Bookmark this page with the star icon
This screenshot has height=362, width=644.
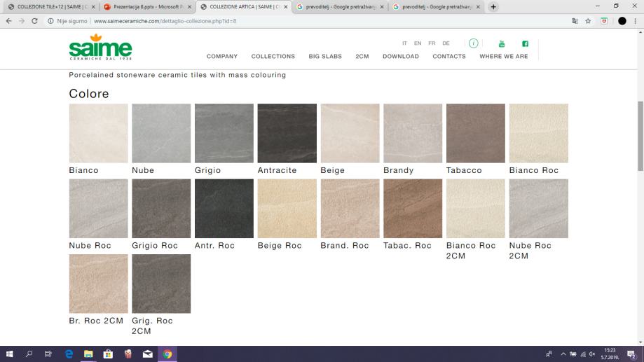(x=588, y=21)
